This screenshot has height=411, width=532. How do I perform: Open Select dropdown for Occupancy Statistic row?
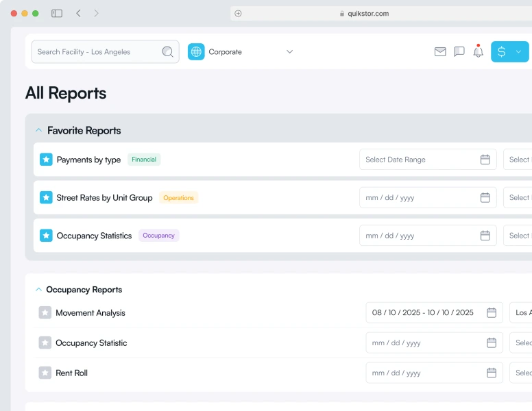coord(521,342)
